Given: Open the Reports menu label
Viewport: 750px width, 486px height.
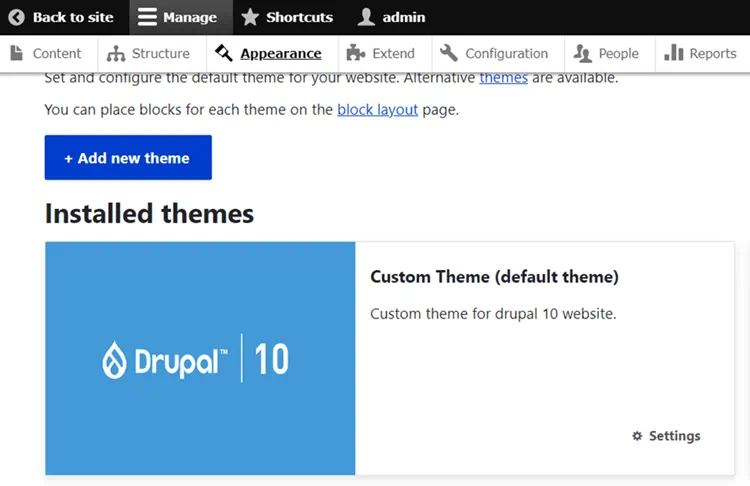Looking at the screenshot, I should 712,53.
